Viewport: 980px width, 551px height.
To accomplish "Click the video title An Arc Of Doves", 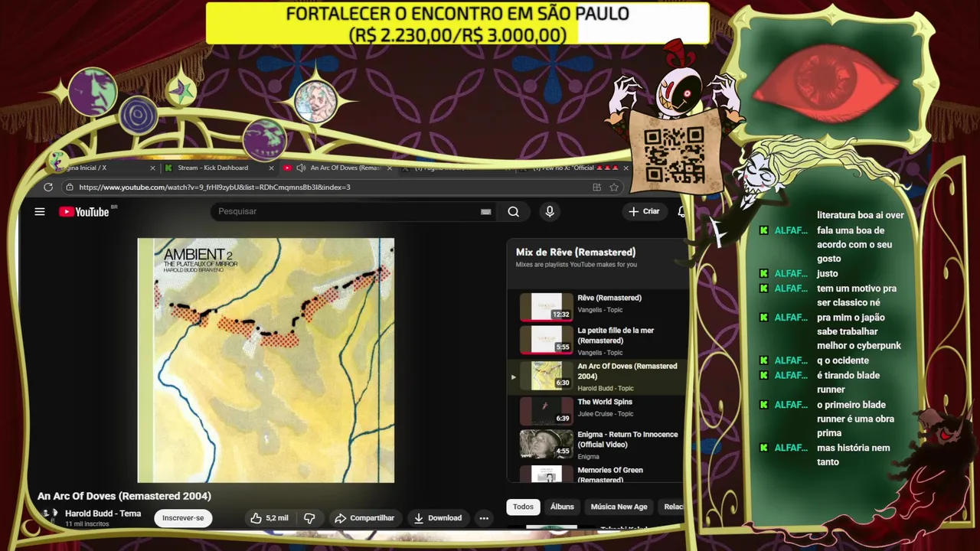I will pos(124,496).
